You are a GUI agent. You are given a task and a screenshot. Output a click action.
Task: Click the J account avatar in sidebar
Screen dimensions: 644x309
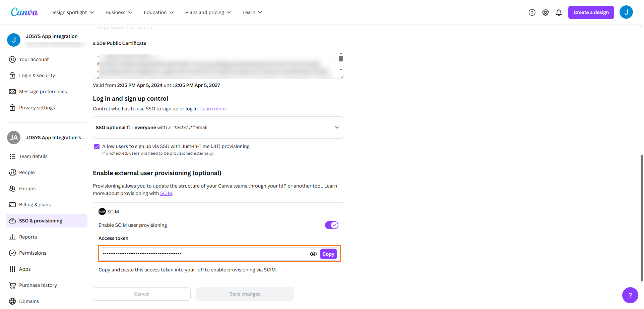coord(14,40)
